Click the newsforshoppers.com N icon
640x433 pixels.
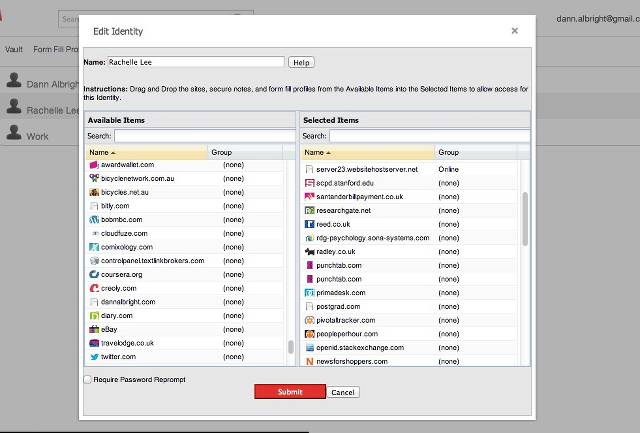(309, 361)
